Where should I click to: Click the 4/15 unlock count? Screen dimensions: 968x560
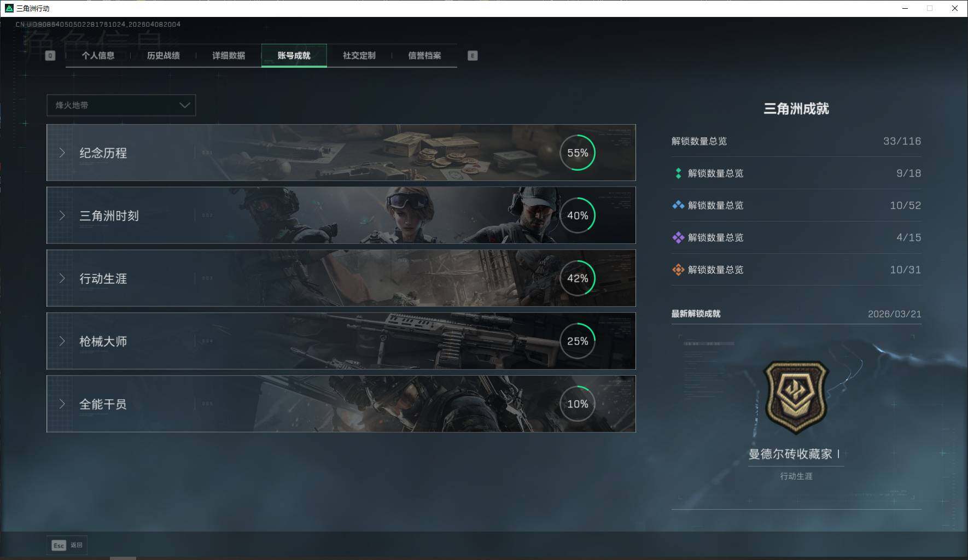click(x=908, y=237)
